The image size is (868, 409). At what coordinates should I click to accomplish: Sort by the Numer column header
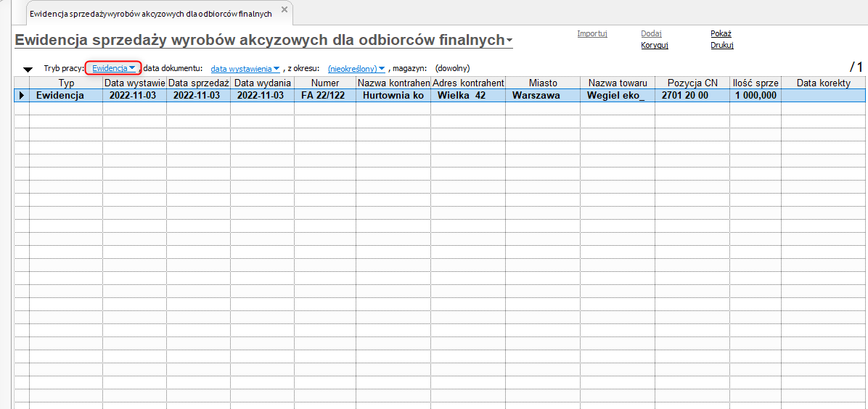tap(325, 83)
